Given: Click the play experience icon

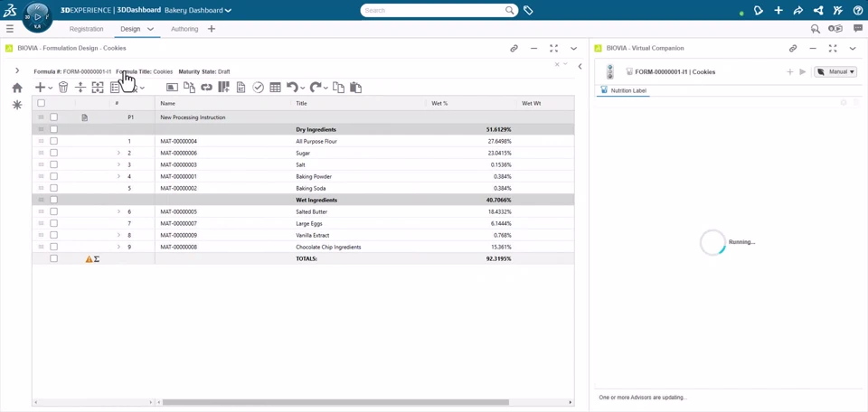Looking at the screenshot, I should pyautogui.click(x=835, y=29).
